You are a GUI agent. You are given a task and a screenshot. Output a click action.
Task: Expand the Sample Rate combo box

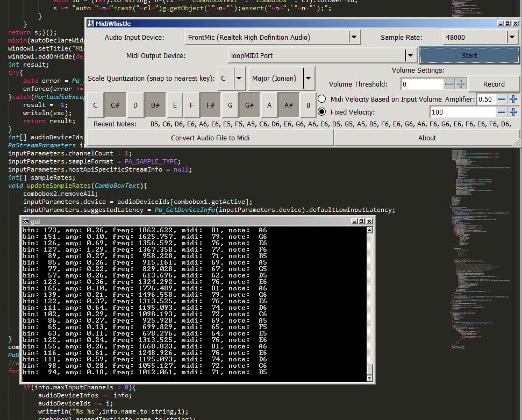[511, 38]
